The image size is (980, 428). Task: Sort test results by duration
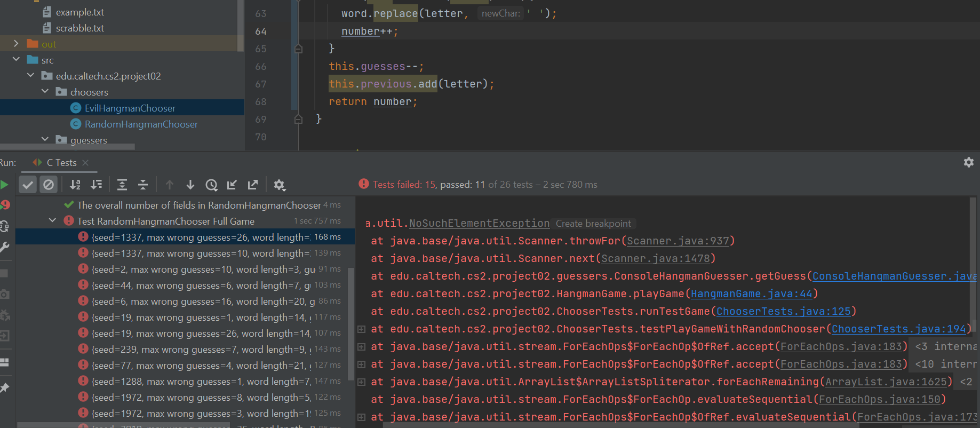point(97,185)
